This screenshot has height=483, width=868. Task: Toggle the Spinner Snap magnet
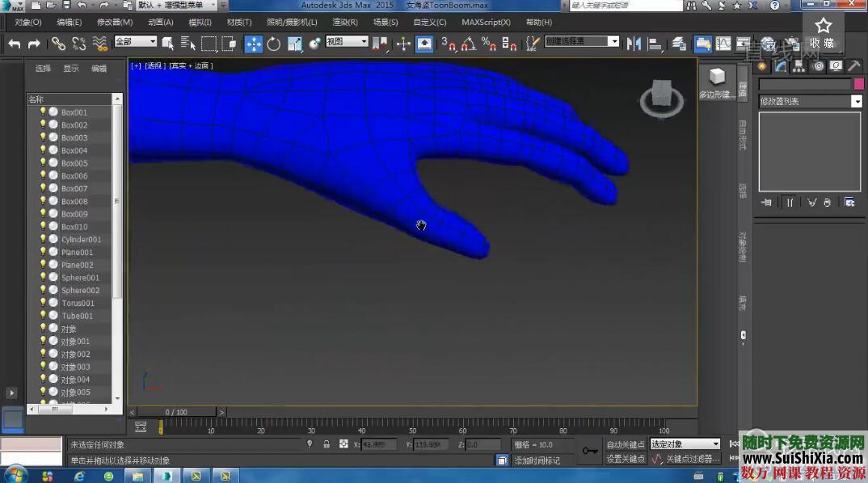click(508, 44)
